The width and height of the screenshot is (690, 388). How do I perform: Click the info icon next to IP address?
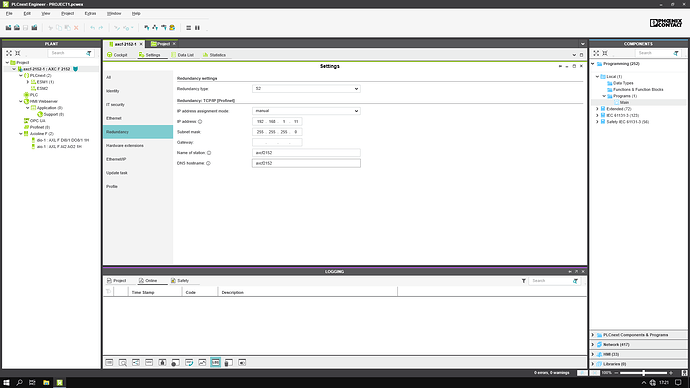200,121
